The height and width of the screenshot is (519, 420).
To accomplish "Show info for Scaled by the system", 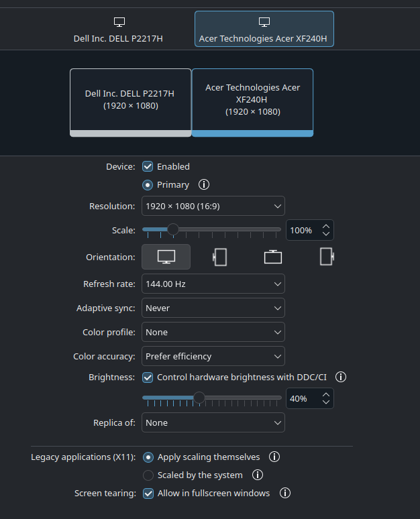I will coord(258,475).
